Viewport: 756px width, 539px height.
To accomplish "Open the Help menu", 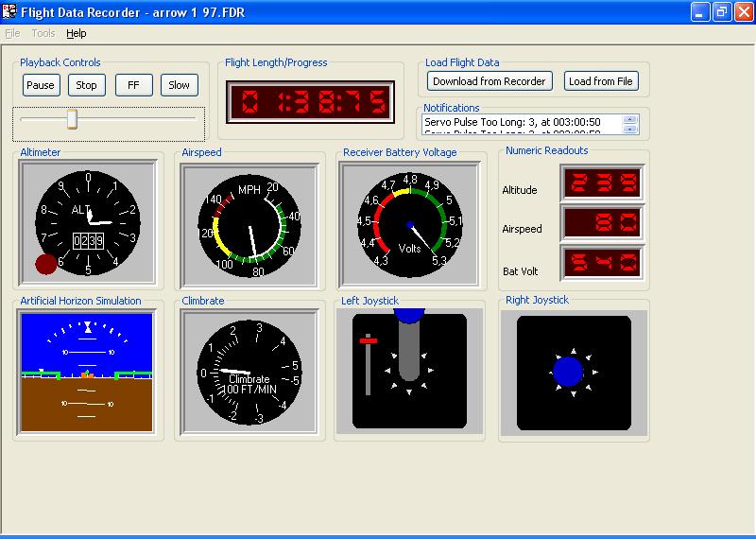I will pos(77,33).
